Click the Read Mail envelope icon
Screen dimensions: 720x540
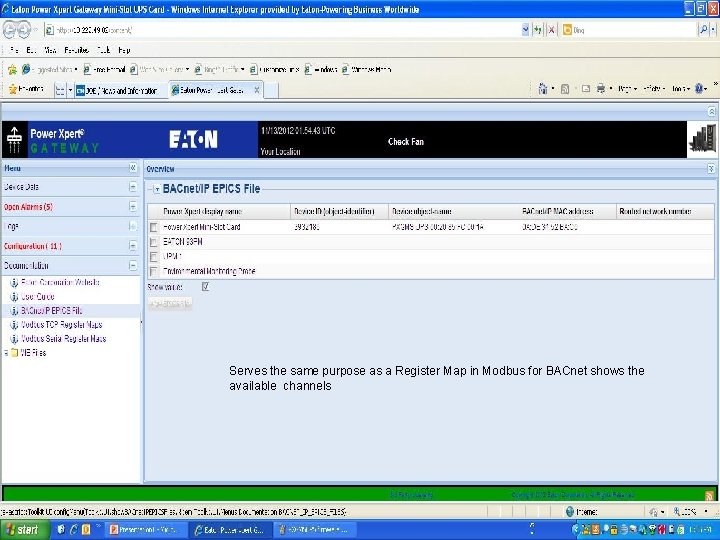click(x=585, y=89)
